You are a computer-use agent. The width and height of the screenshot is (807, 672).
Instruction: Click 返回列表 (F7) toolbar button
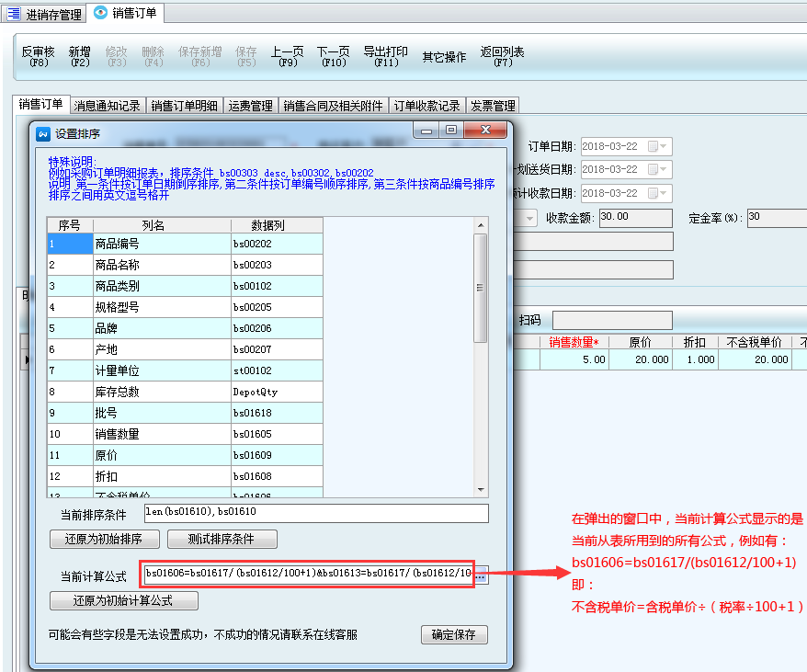(502, 57)
